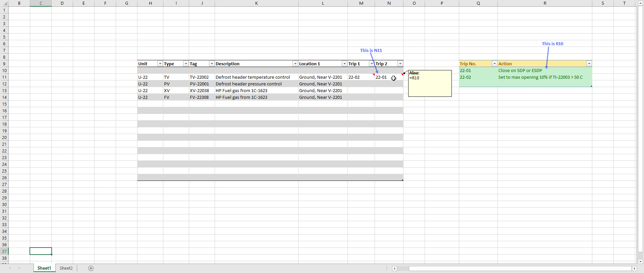The width and height of the screenshot is (644, 273).
Task: Open the Location 1 column filter dropdown
Action: [344, 64]
